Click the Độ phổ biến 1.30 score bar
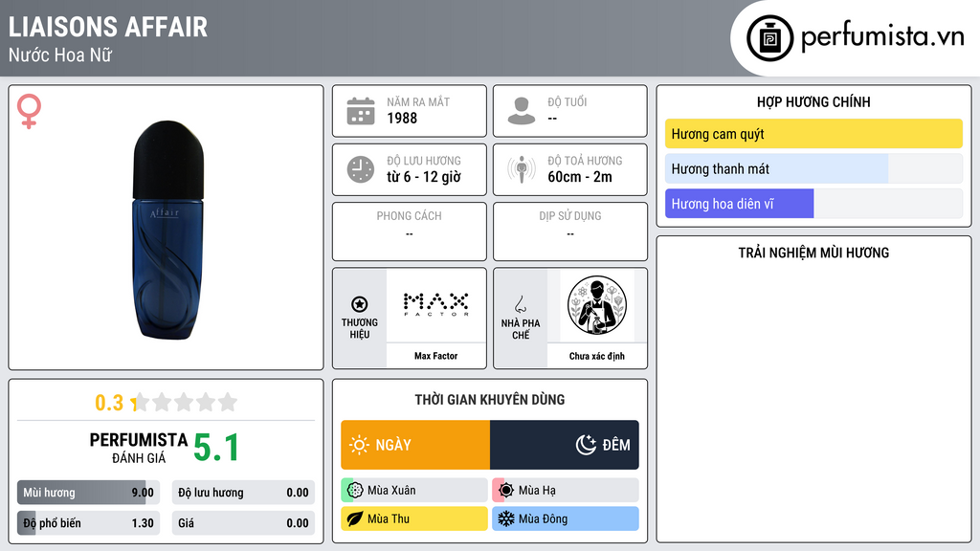Screen dimensions: 980x551 tap(88, 523)
